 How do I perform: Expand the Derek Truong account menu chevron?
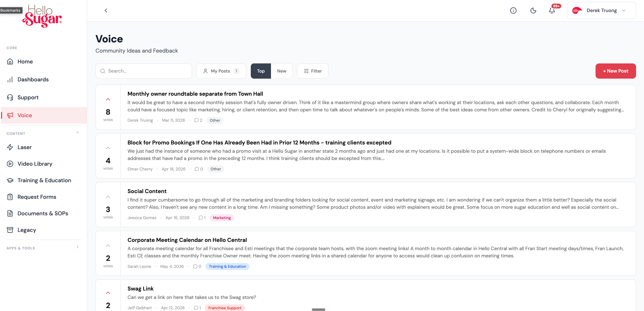(624, 11)
